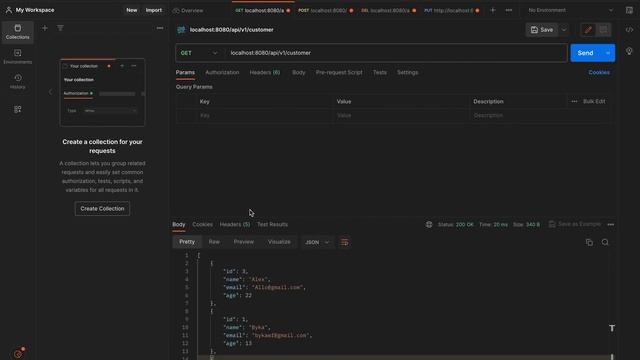Click the Save button
The image size is (640, 360).
tap(542, 30)
